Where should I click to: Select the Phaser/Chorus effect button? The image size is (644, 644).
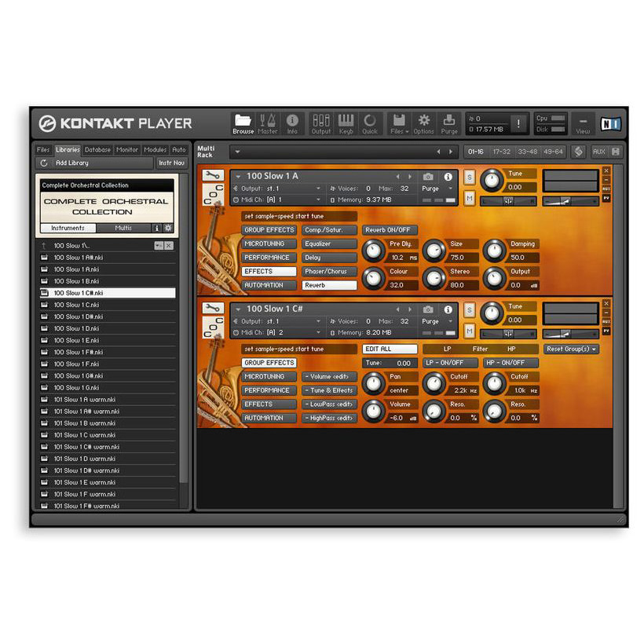click(329, 271)
